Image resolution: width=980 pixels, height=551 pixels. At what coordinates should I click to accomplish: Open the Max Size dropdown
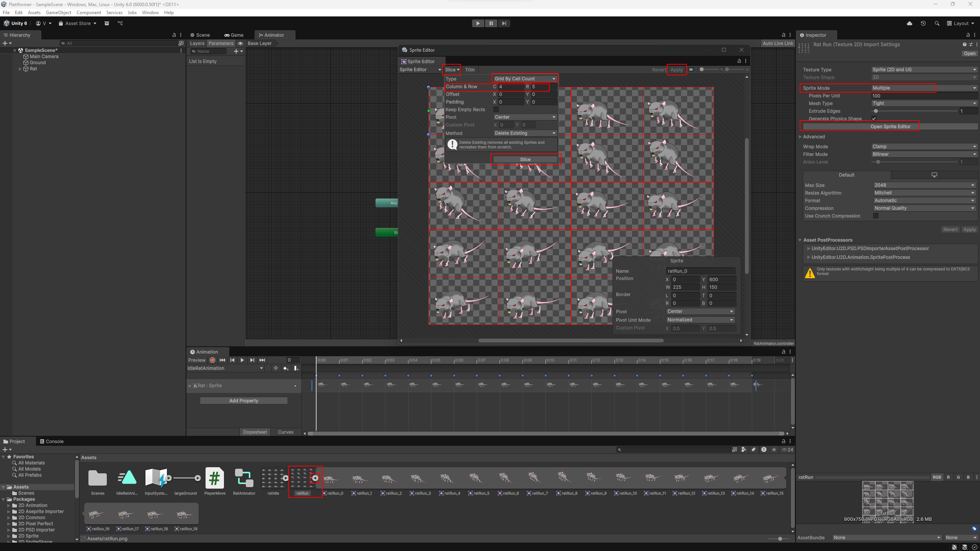click(x=924, y=185)
